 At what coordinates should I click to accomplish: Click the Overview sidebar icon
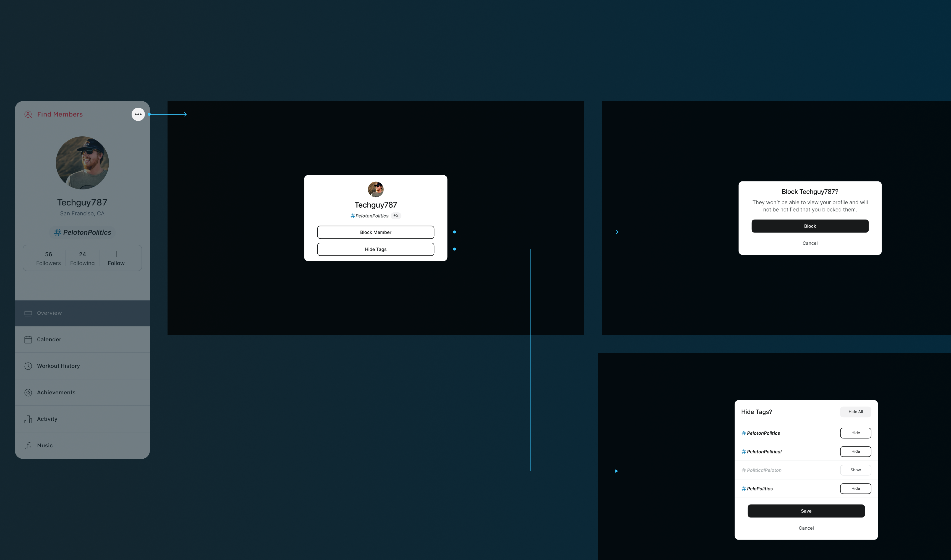[x=28, y=313]
